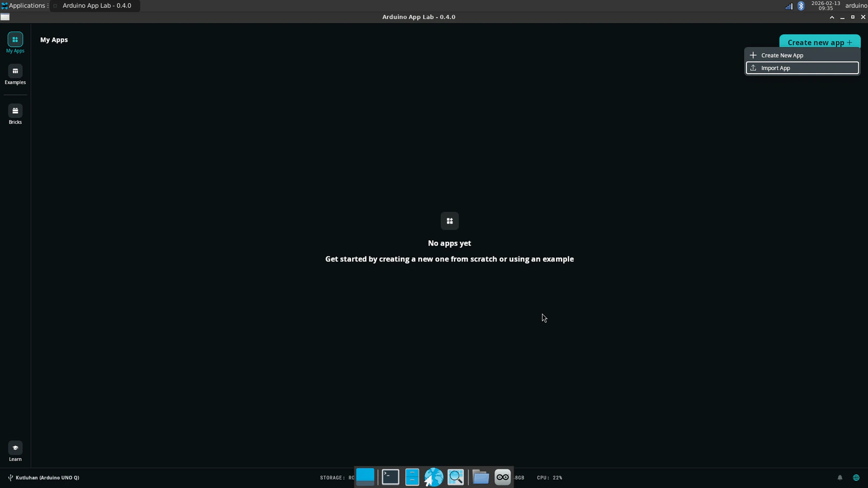Minimize the Arduino App Lab window
Image resolution: width=868 pixels, height=488 pixels.
843,17
